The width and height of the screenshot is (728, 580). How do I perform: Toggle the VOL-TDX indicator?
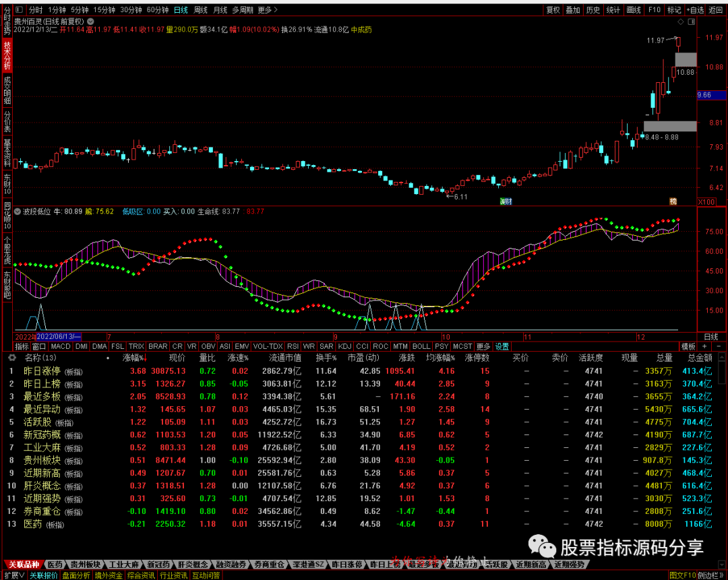click(x=268, y=347)
